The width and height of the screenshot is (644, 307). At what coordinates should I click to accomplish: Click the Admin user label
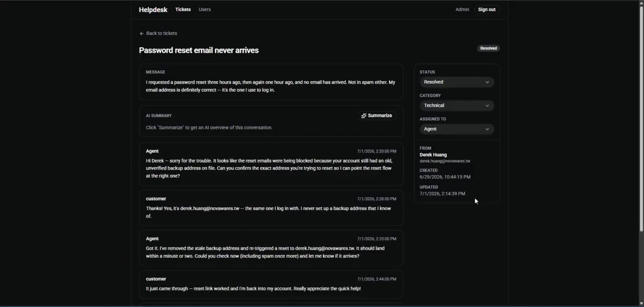pyautogui.click(x=462, y=10)
